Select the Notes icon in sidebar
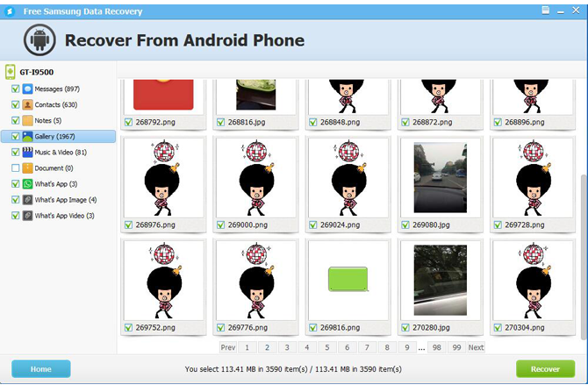The image size is (588, 392). click(28, 120)
